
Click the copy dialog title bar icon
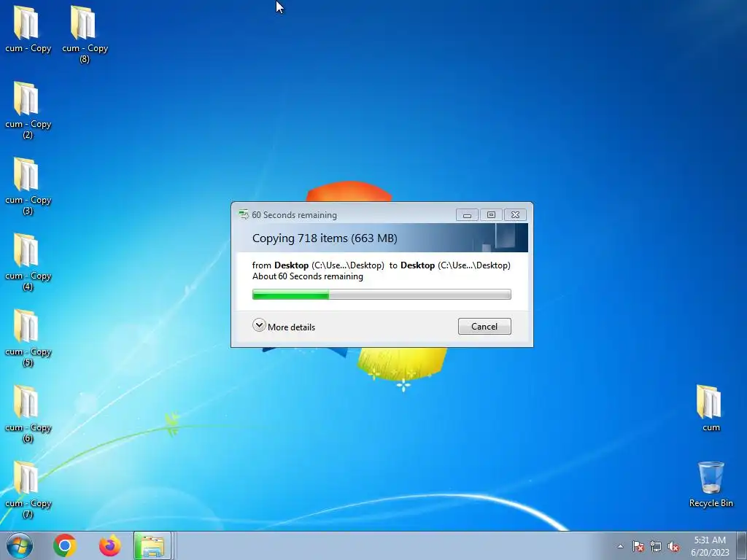(244, 215)
